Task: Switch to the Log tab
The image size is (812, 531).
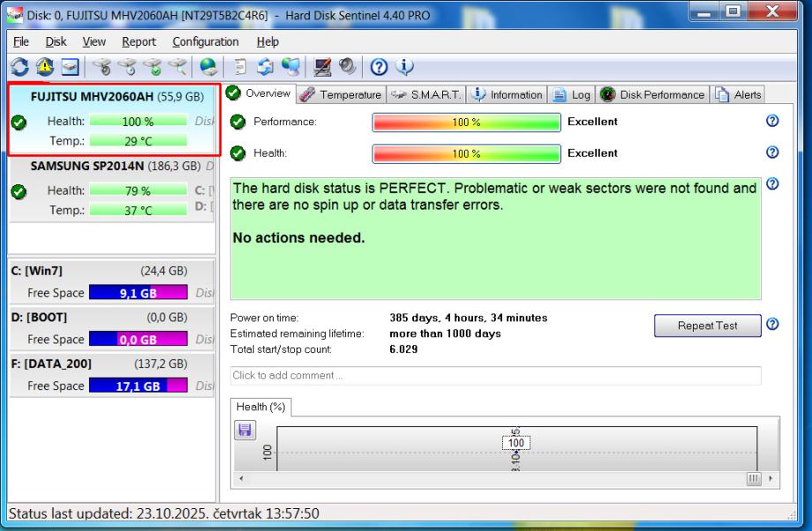Action: 572,94
